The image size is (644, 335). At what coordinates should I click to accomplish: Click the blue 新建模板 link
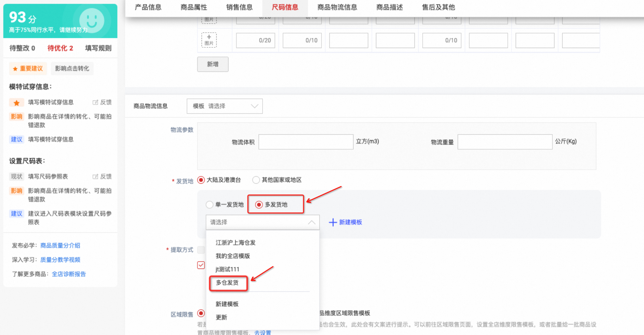(350, 222)
